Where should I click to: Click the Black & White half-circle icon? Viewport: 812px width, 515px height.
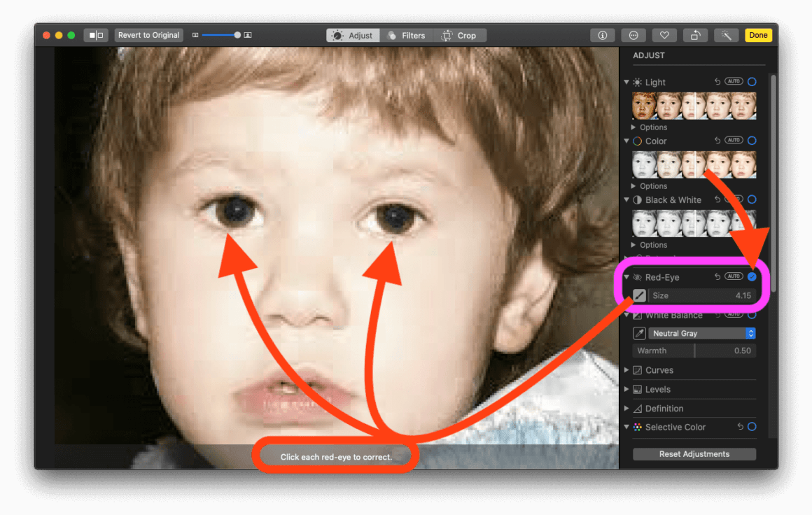(638, 200)
